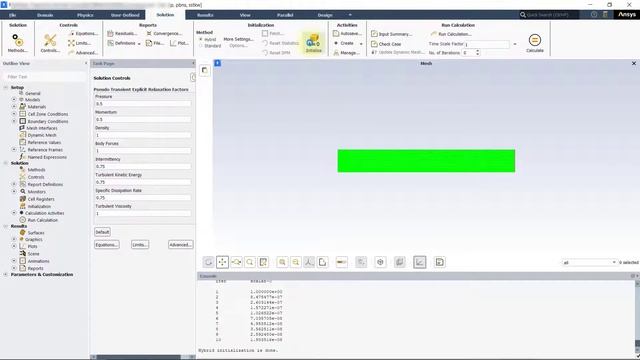Expand the Report Definitions node
The height and width of the screenshot is (360, 640).
[x=14, y=184]
